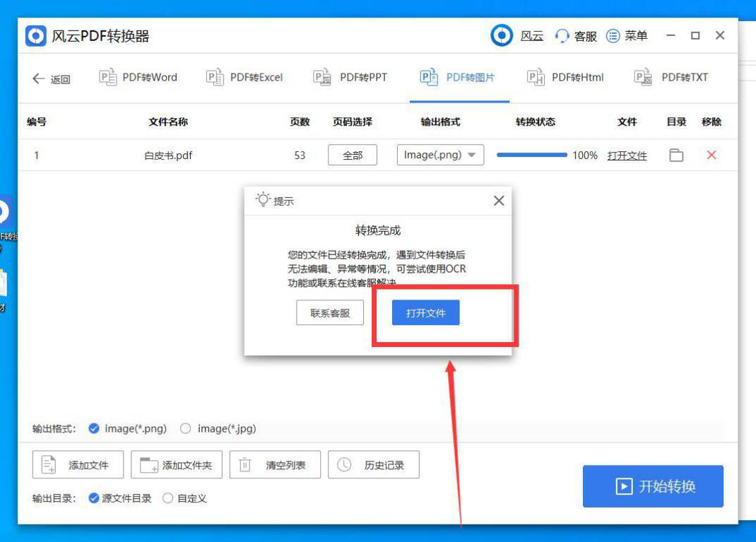
Task: Click the 客服 headset icon
Action: point(562,36)
